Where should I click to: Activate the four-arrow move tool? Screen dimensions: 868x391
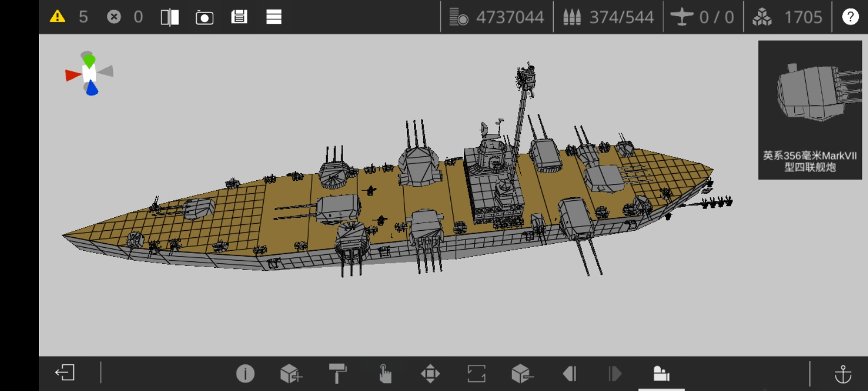(430, 374)
